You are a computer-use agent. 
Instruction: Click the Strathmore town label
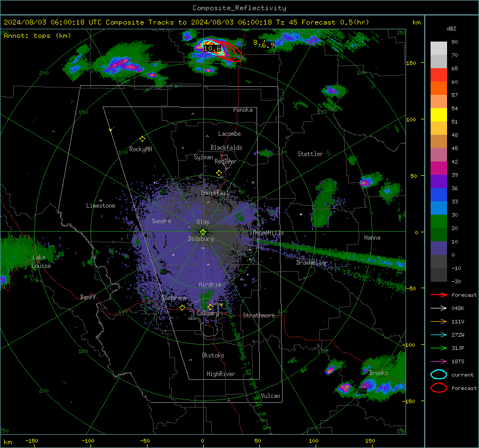[259, 315]
